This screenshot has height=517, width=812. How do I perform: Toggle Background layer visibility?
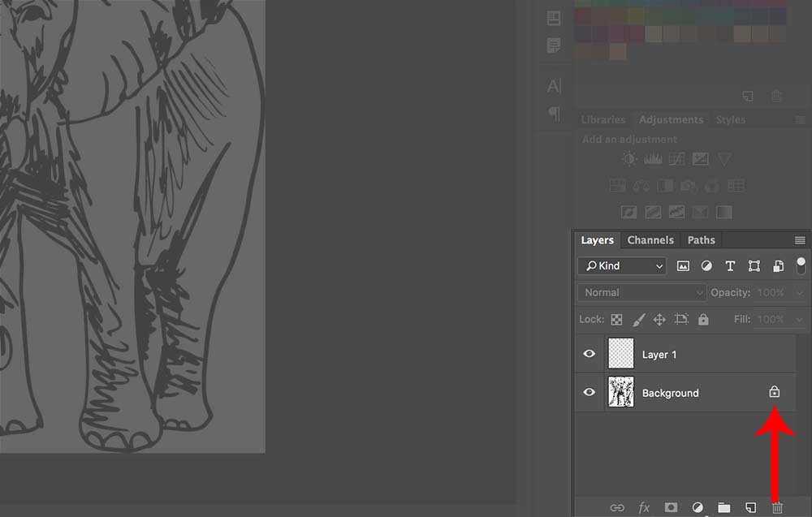tap(590, 393)
